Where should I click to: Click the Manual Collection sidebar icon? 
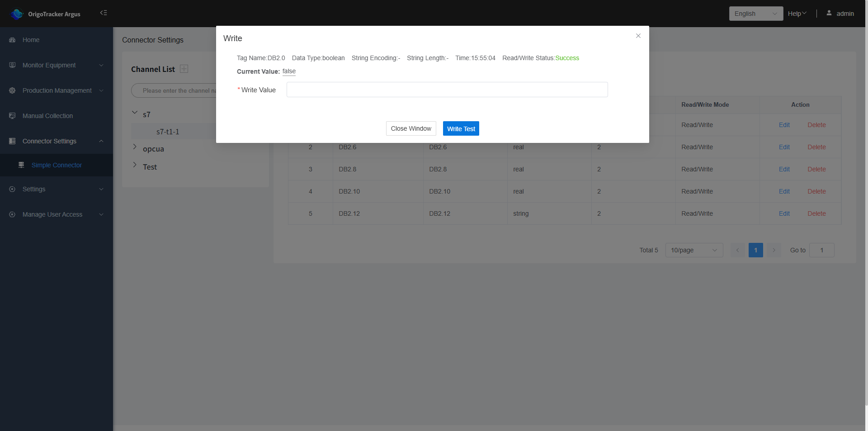coord(12,116)
